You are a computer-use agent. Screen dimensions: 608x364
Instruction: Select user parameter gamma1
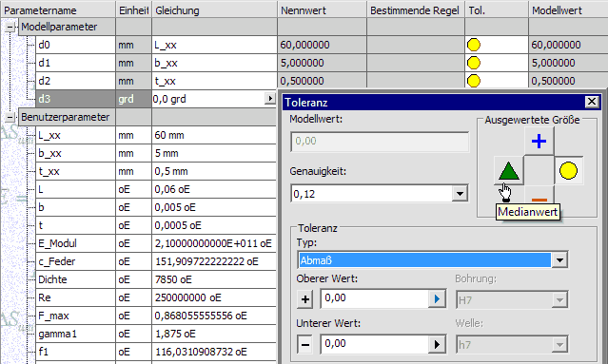pos(75,334)
